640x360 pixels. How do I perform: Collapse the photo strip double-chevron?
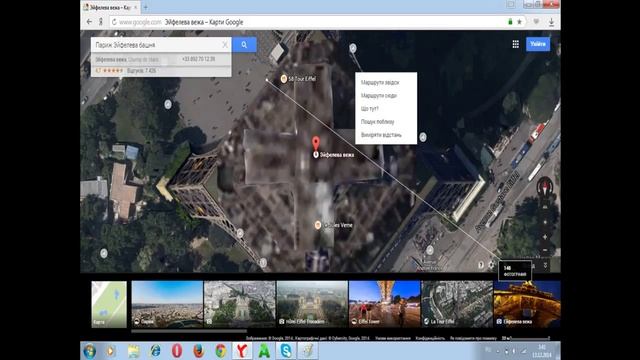(x=545, y=265)
